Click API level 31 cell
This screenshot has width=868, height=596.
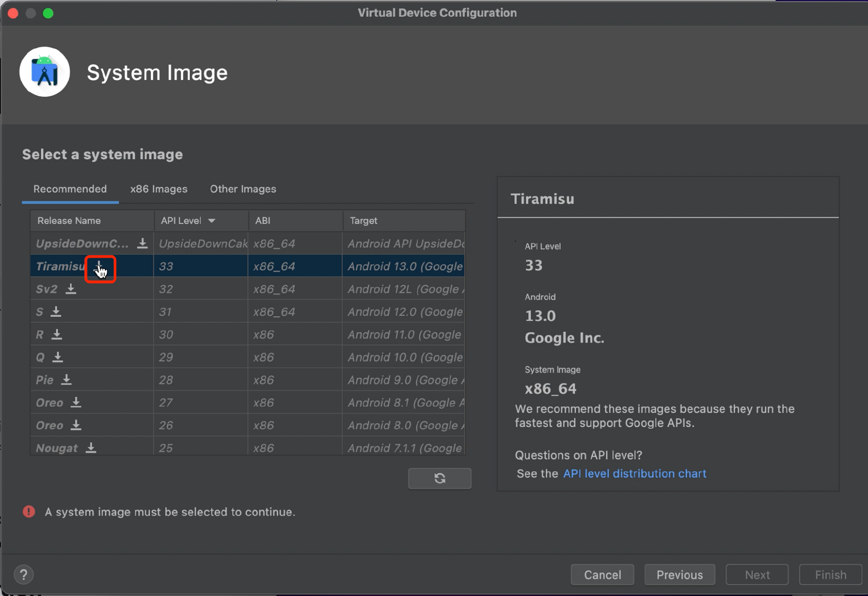click(x=201, y=312)
